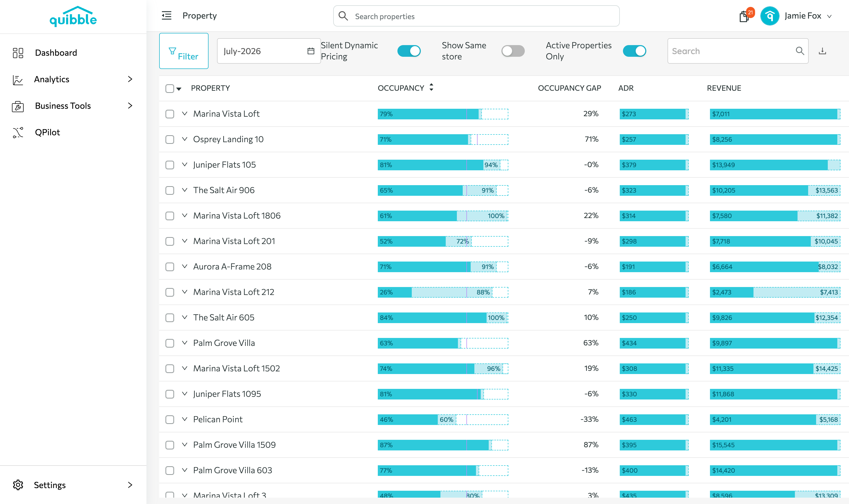
Task: Check the box for Juniper Flats 105
Action: click(170, 165)
